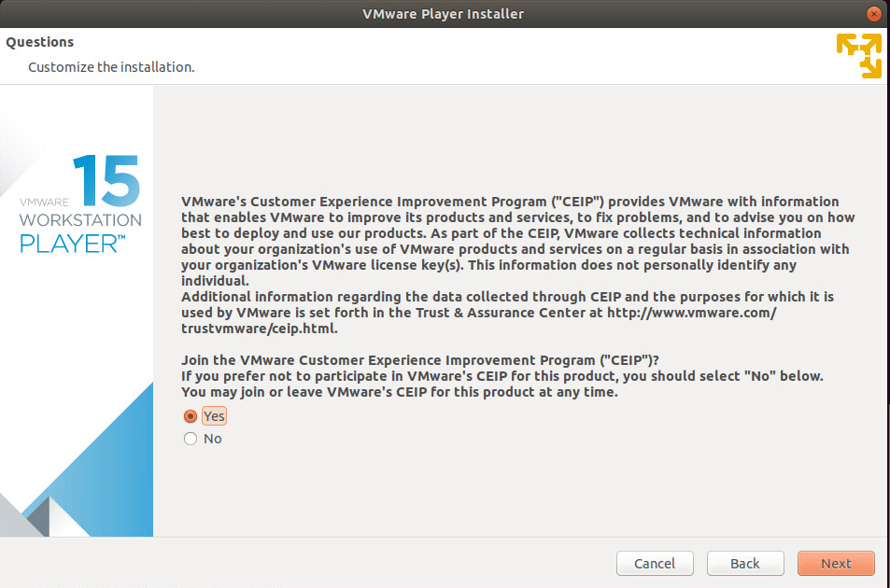Click the Questions heading

point(39,42)
